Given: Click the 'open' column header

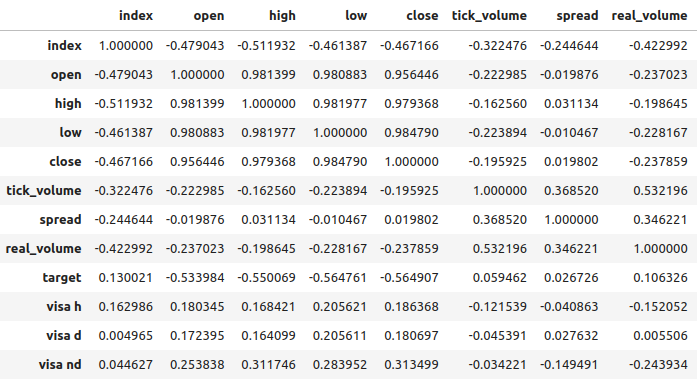Looking at the screenshot, I should click(208, 16).
